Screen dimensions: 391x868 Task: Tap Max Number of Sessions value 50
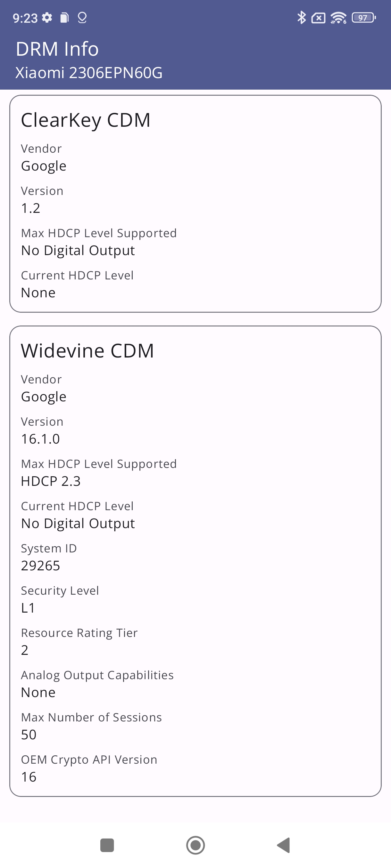pos(29,735)
